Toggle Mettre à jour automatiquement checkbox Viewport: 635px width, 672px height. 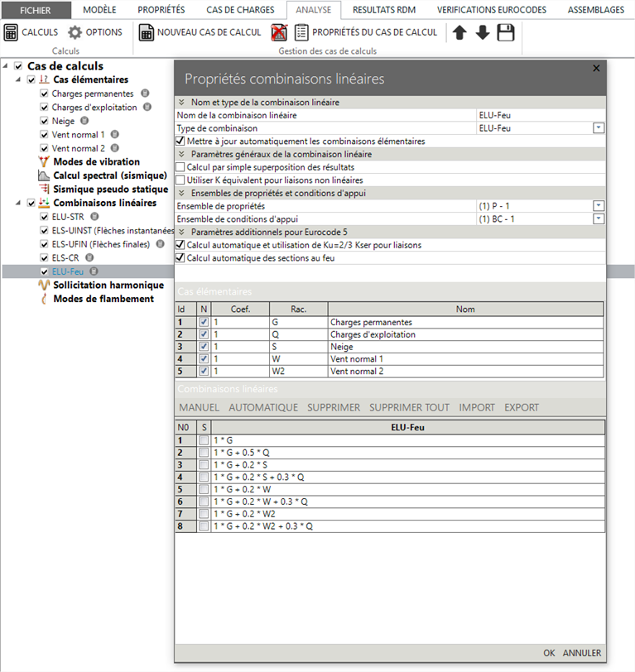180,141
